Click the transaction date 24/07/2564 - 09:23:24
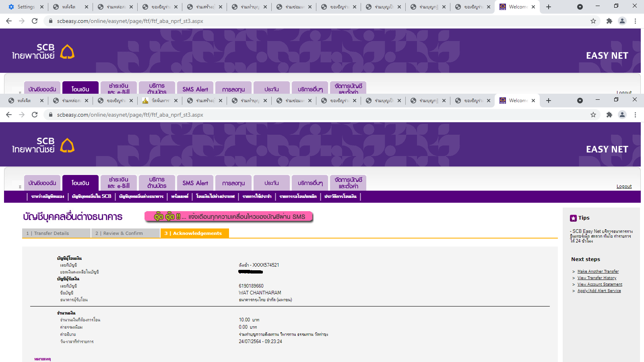Viewport: 644px width, 362px height. [x=260, y=341]
